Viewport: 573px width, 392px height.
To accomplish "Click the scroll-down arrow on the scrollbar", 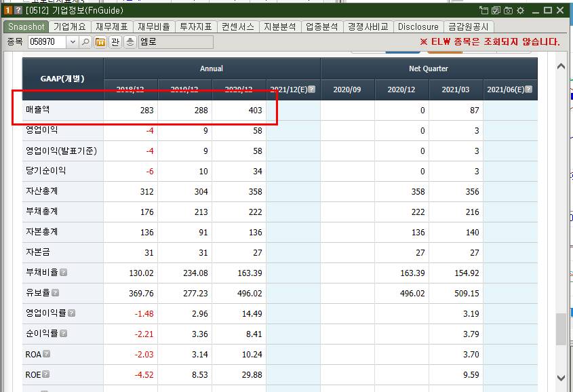I will pyautogui.click(x=561, y=378).
